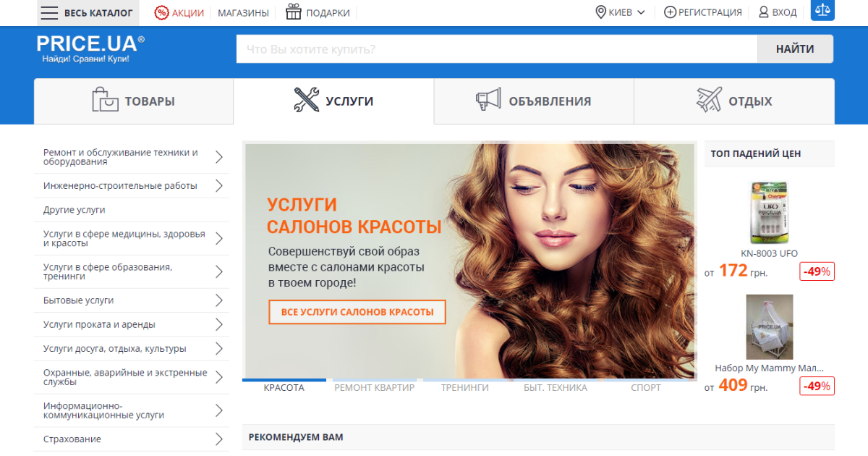Click the location pin icon
This screenshot has height=456, width=868.
point(600,12)
